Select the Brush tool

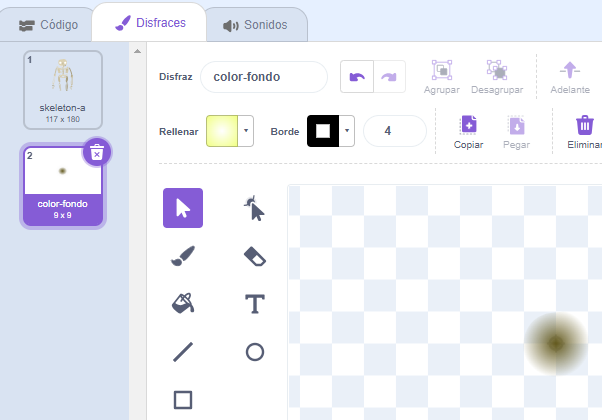pyautogui.click(x=183, y=256)
